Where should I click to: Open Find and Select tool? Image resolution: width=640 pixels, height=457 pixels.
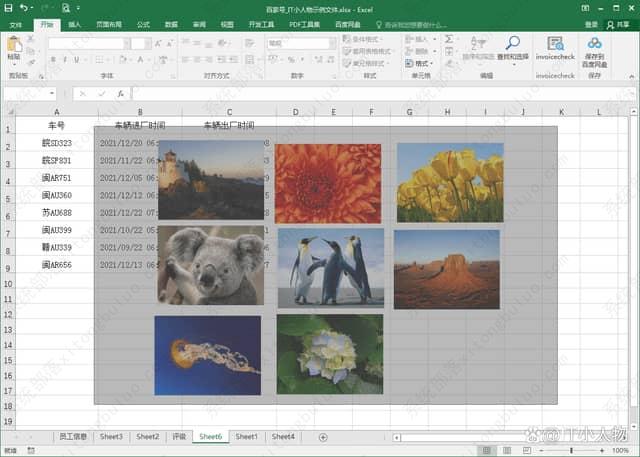(511, 47)
